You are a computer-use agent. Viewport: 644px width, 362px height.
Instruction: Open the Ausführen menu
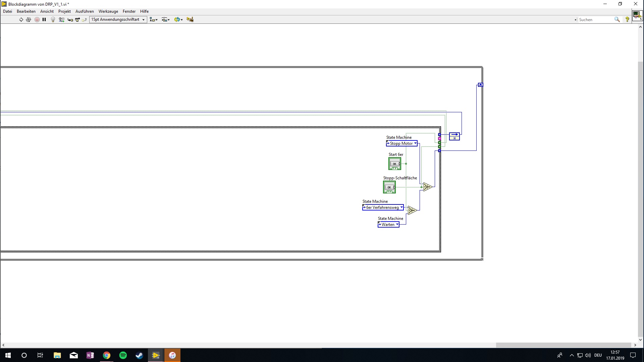(85, 11)
